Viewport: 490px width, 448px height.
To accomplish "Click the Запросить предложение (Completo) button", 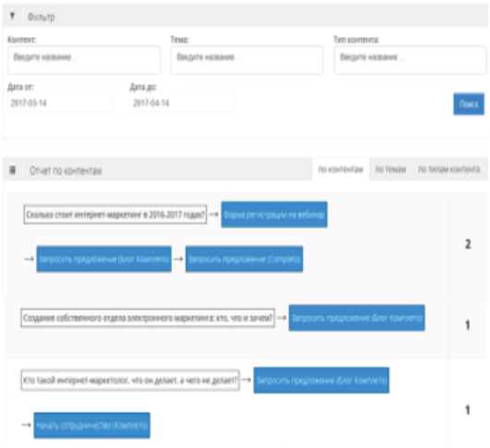I will tap(244, 259).
